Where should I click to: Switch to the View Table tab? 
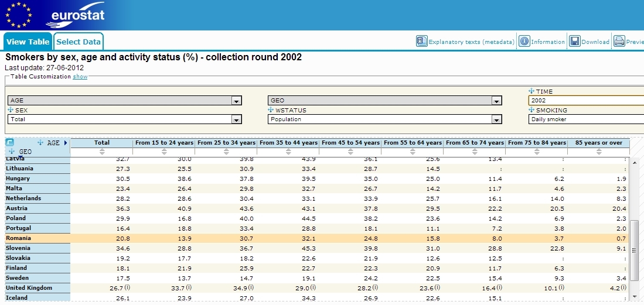(x=28, y=42)
